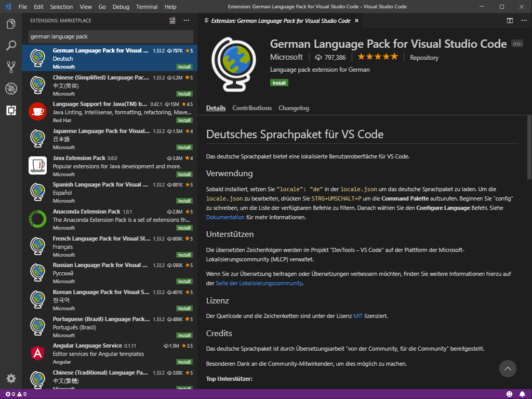The width and height of the screenshot is (532, 399).
Task: Install the Angular Language Service
Action: (x=184, y=362)
